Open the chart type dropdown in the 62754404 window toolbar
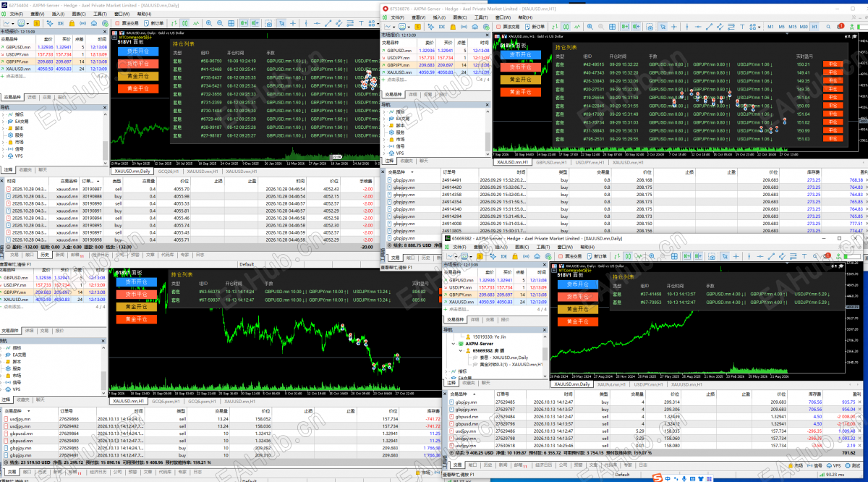This screenshot has width=868, height=482. pos(10,23)
